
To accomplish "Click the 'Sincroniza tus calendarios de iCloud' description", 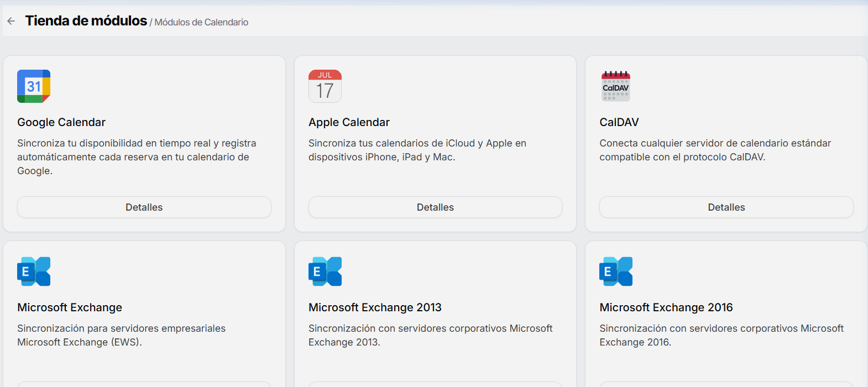I will click(x=417, y=150).
